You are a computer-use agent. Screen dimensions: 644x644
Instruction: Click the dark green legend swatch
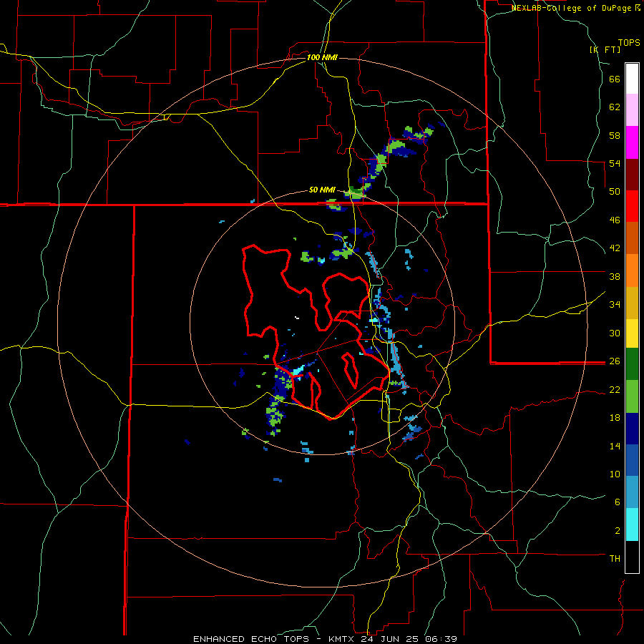point(632,364)
